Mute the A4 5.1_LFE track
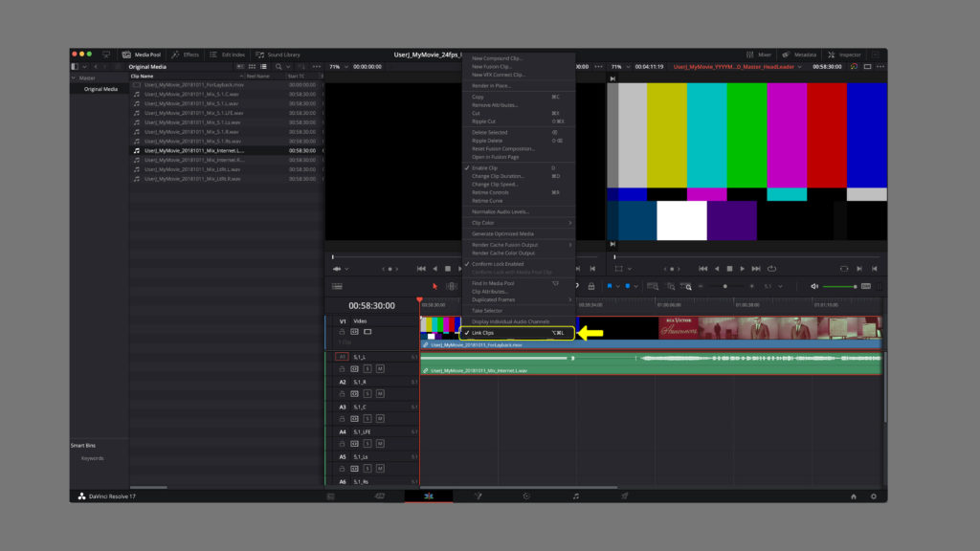Screen dimensions: 980x551 point(380,444)
